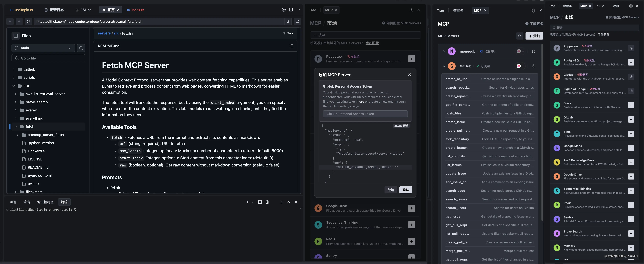
Task: Expand the brave-search folder
Action: tap(16, 102)
